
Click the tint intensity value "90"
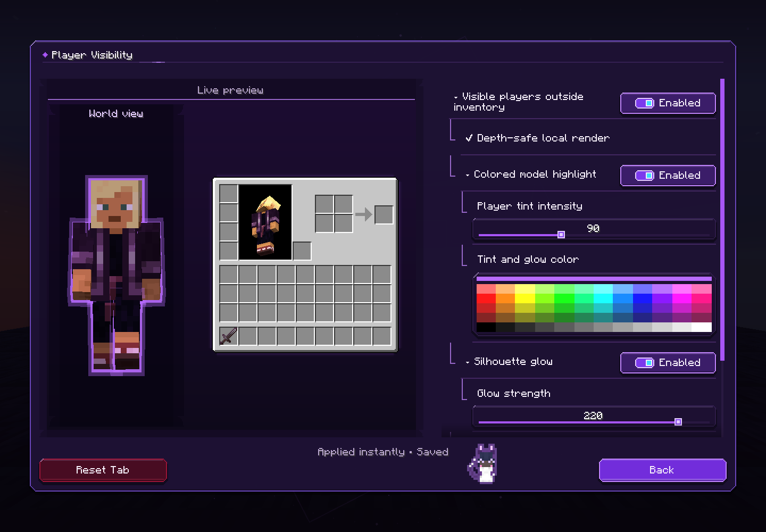click(x=593, y=228)
